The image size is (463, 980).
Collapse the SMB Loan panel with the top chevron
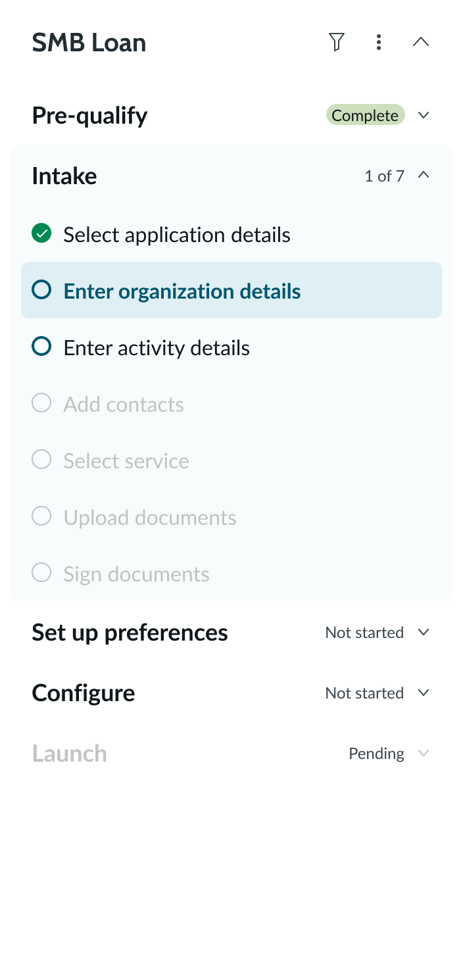pyautogui.click(x=421, y=42)
